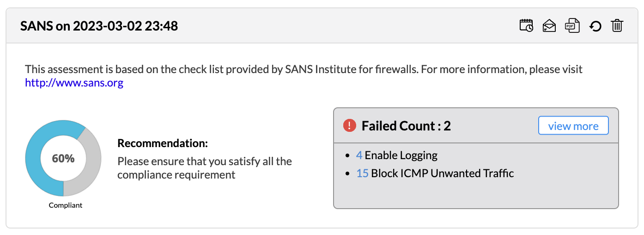The height and width of the screenshot is (235, 644).
Task: Click the "SANS on 2023-03-02 23:48" title
Action: (x=99, y=26)
